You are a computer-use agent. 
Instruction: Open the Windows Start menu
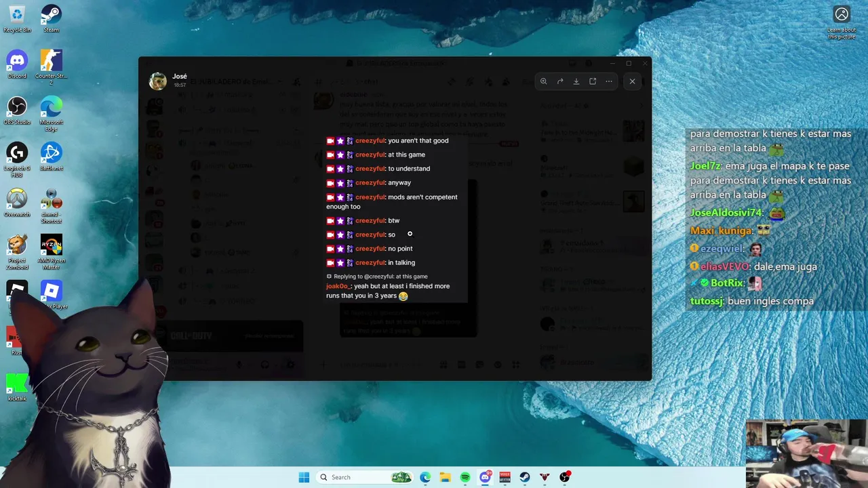point(304,477)
